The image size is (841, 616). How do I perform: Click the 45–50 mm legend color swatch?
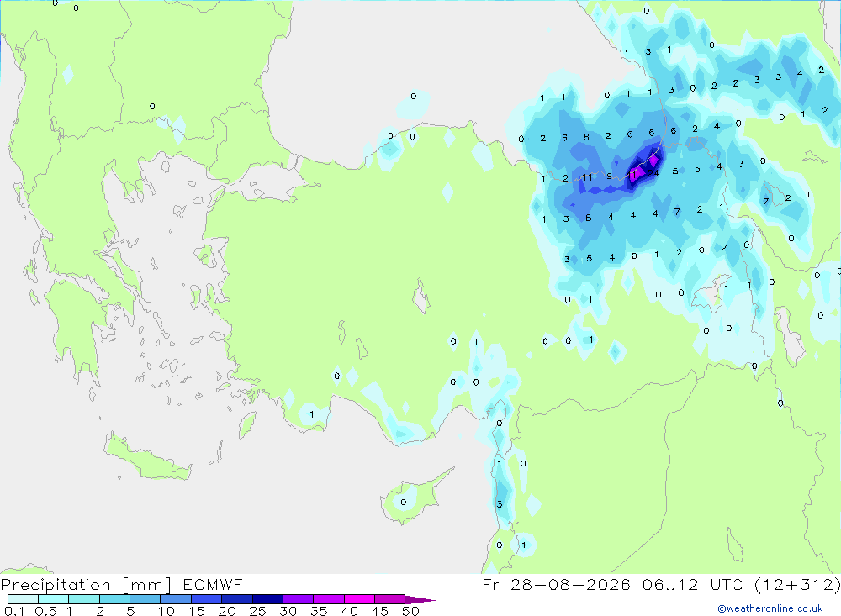coord(390,599)
